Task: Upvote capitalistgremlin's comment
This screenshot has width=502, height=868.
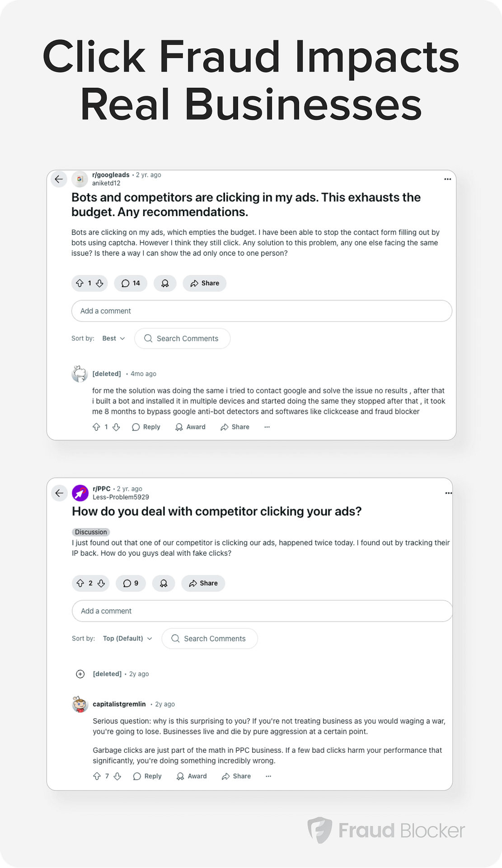Action: [x=97, y=776]
